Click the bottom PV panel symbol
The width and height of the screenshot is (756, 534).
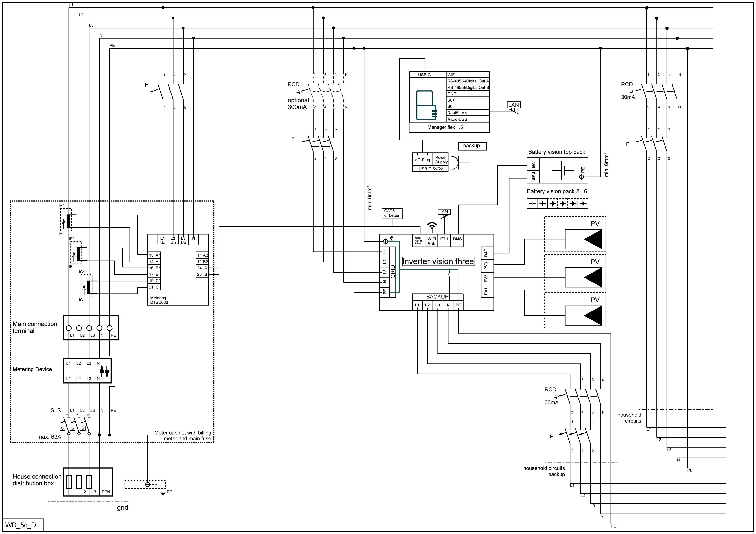[583, 315]
